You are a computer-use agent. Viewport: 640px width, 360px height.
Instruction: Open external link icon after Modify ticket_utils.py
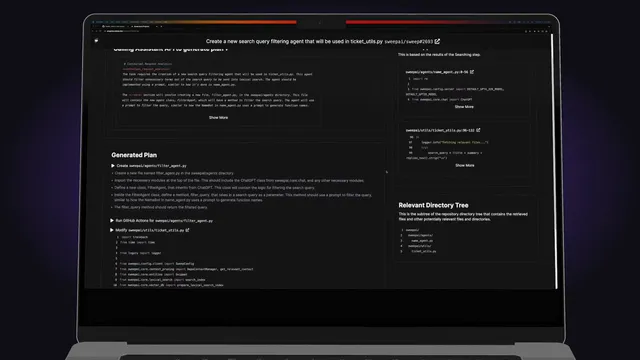click(x=187, y=230)
